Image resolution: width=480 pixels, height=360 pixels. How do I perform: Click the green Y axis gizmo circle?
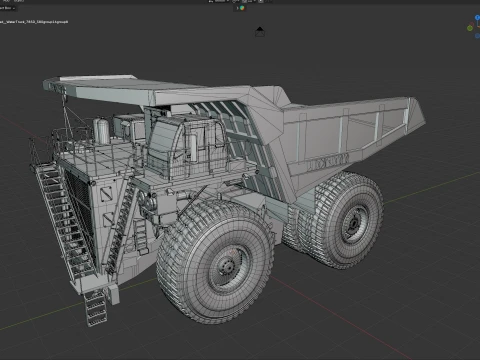point(470,28)
